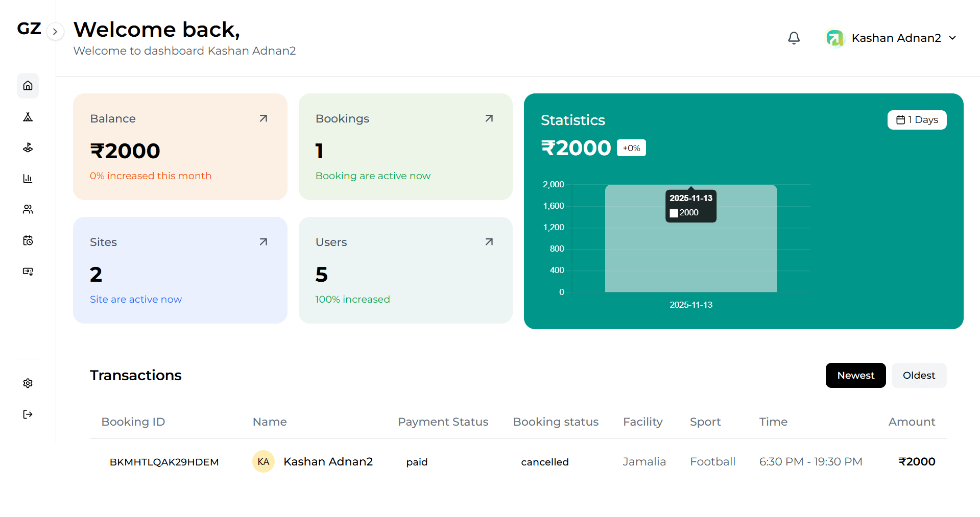Open the Bookings card arrow link
Viewport: 980px width, 517px height.
coord(489,118)
